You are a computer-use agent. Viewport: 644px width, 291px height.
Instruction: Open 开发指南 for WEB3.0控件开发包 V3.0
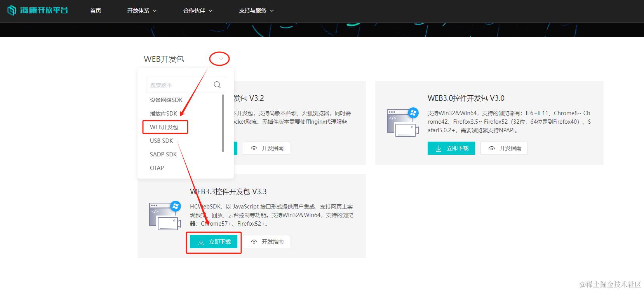pyautogui.click(x=504, y=148)
